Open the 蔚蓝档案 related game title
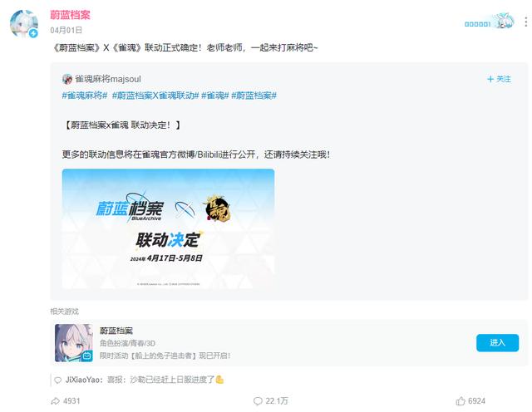The image size is (532, 412). pyautogui.click(x=116, y=331)
